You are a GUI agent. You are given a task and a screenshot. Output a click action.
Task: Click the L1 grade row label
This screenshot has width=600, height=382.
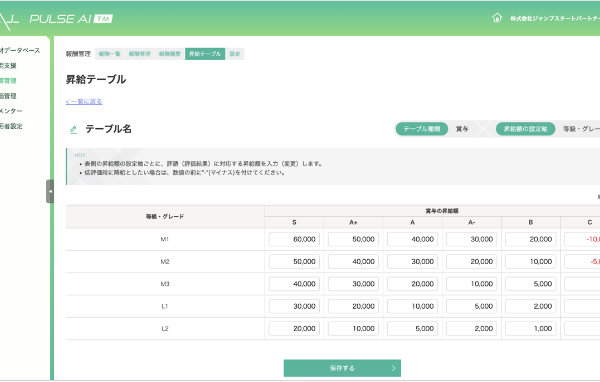[165, 306]
